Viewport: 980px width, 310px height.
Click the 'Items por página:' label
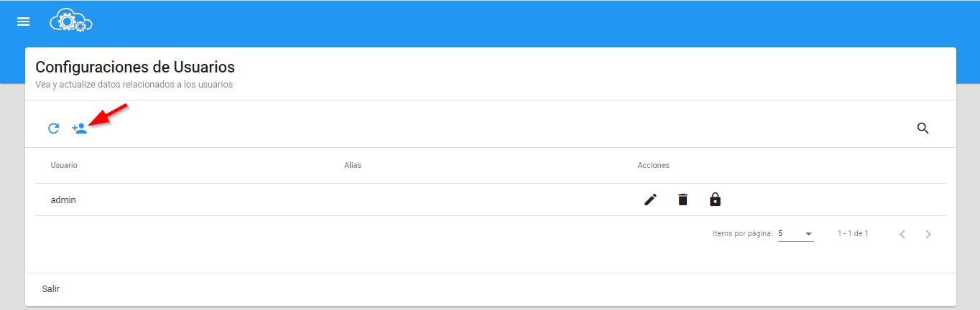(743, 233)
